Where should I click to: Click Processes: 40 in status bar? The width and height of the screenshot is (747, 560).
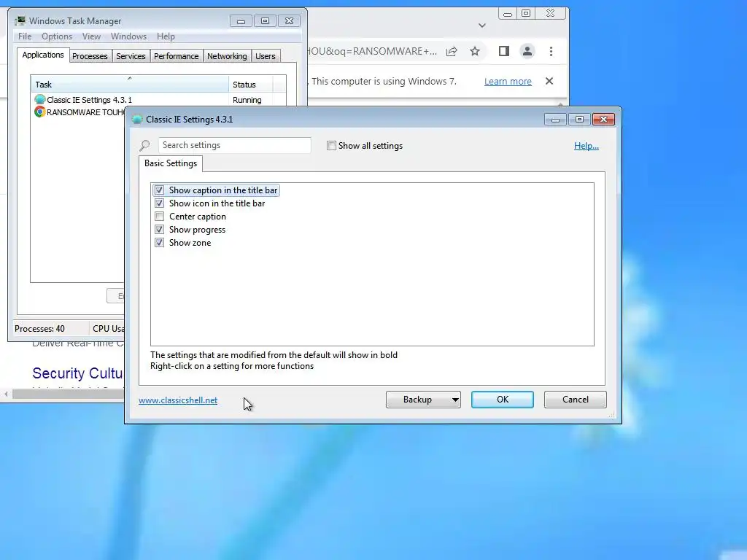[x=39, y=329]
